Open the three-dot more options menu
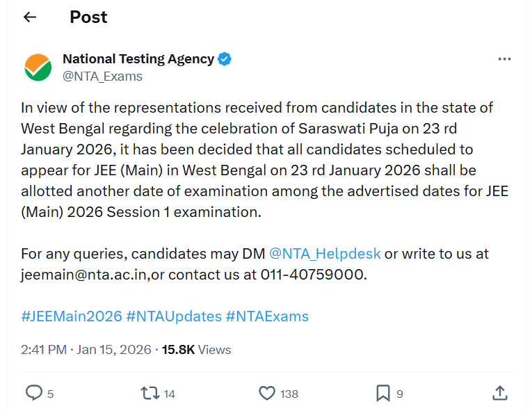Viewport: 532px width, 411px height. [504, 59]
